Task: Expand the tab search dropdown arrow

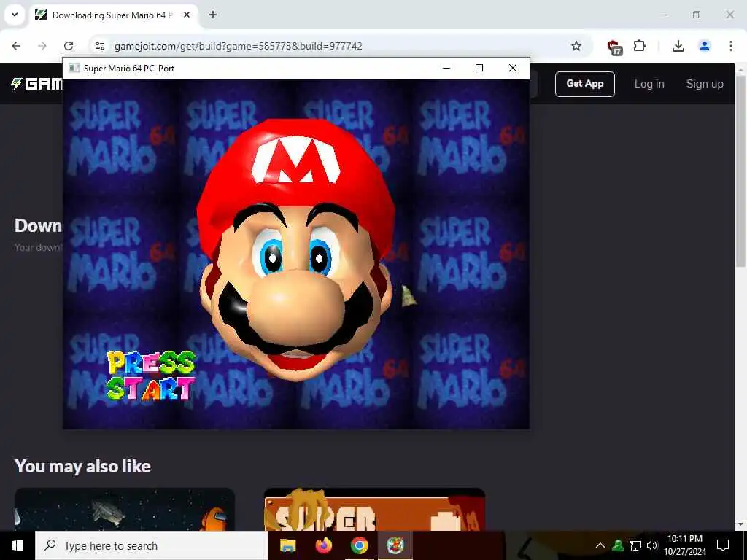Action: click(x=15, y=15)
